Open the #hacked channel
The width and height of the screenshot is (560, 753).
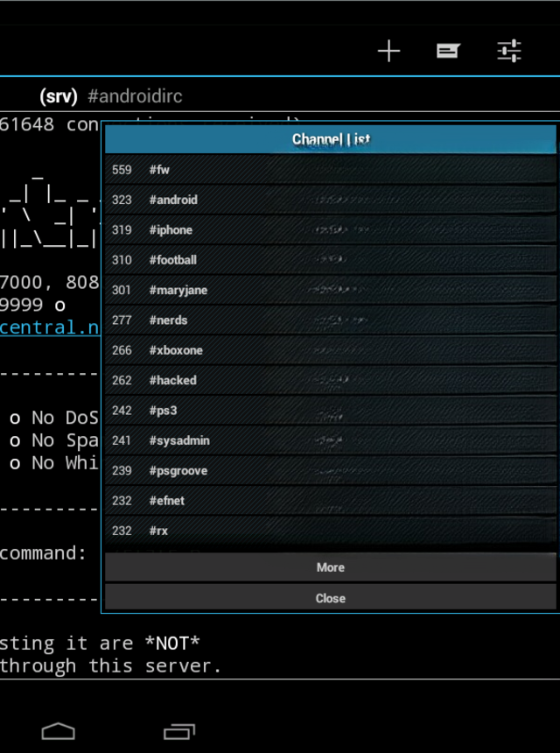(x=330, y=380)
